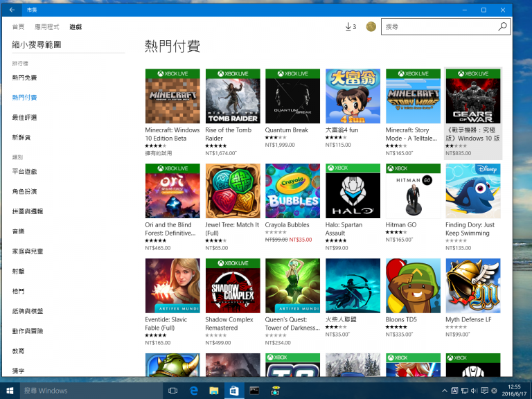Open Task View from the taskbar
The width and height of the screenshot is (532, 399).
(x=172, y=391)
